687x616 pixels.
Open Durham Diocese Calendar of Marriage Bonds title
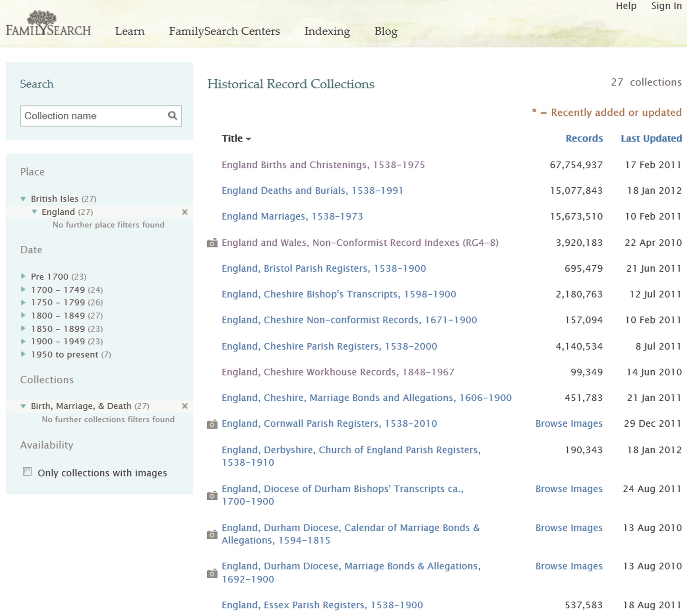click(x=351, y=534)
